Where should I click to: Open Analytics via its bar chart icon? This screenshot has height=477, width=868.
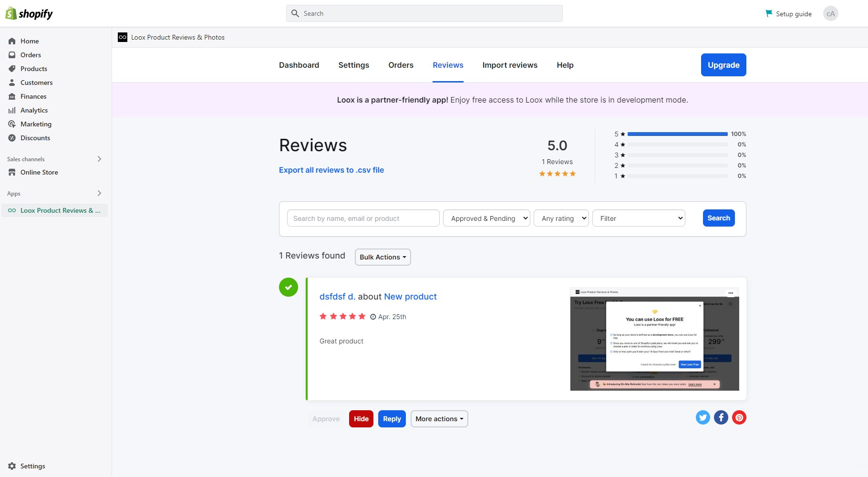point(12,110)
